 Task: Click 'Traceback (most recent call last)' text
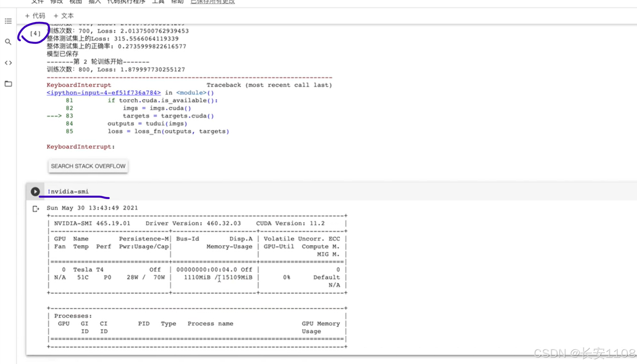click(x=269, y=85)
